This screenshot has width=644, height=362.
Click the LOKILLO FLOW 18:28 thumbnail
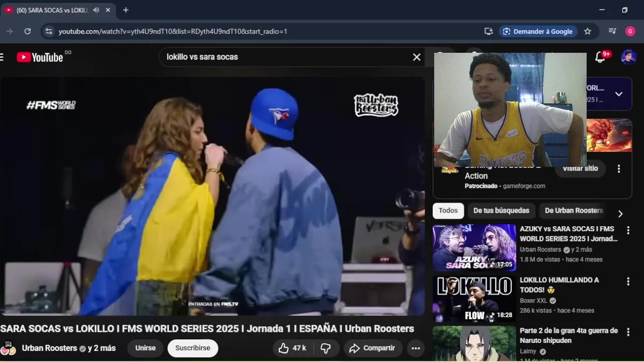474,299
